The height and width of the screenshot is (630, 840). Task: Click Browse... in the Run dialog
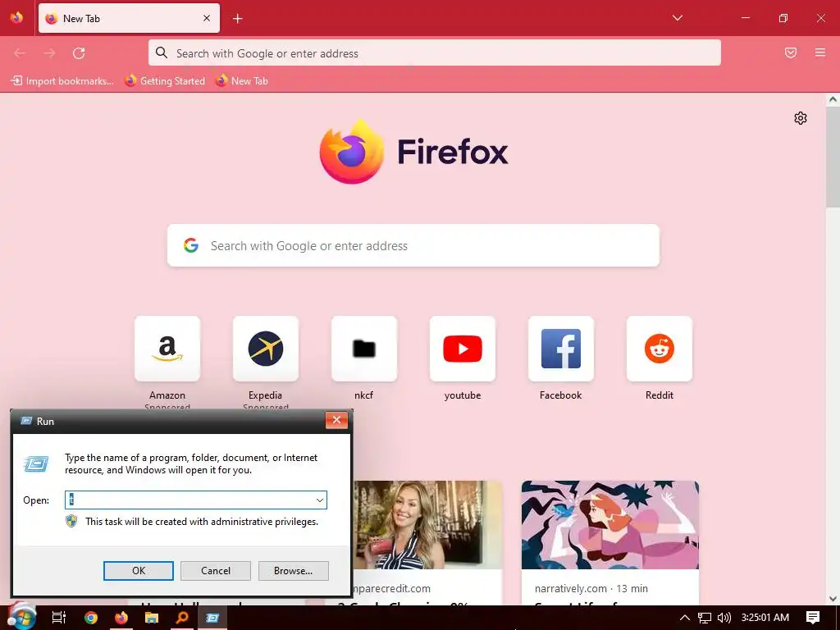tap(293, 571)
